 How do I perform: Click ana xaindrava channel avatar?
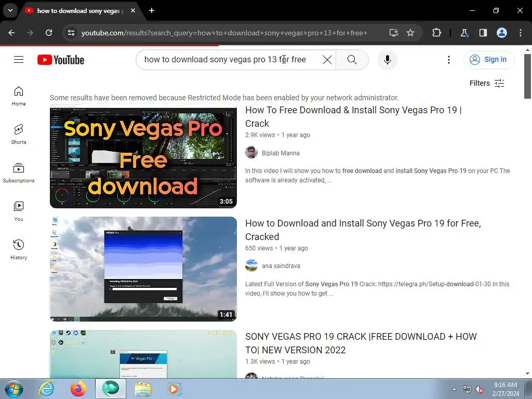click(251, 265)
